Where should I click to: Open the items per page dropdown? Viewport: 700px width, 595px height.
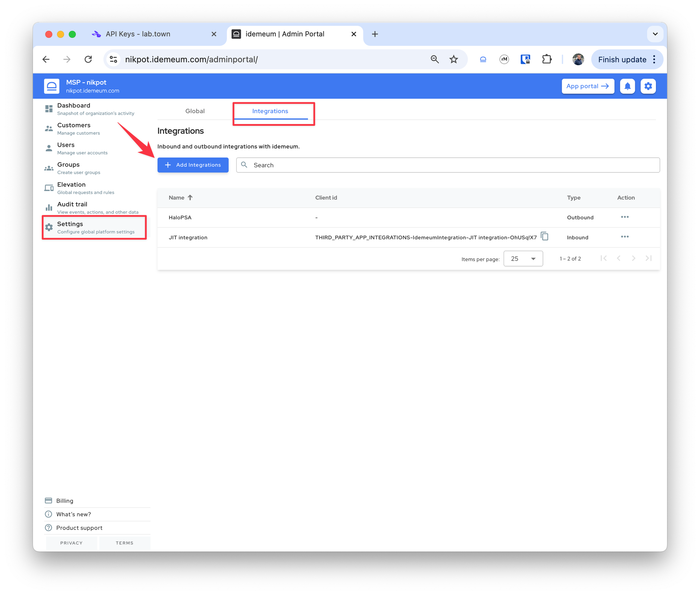(x=523, y=258)
